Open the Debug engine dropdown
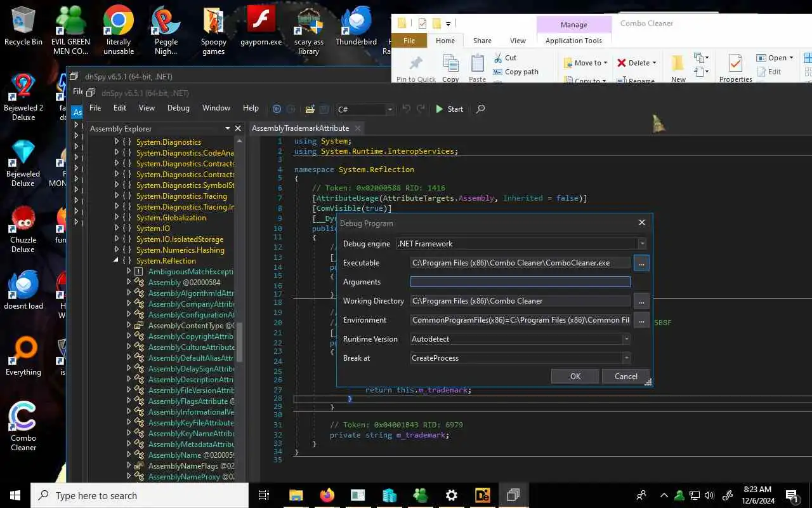The image size is (812, 508). tap(642, 244)
